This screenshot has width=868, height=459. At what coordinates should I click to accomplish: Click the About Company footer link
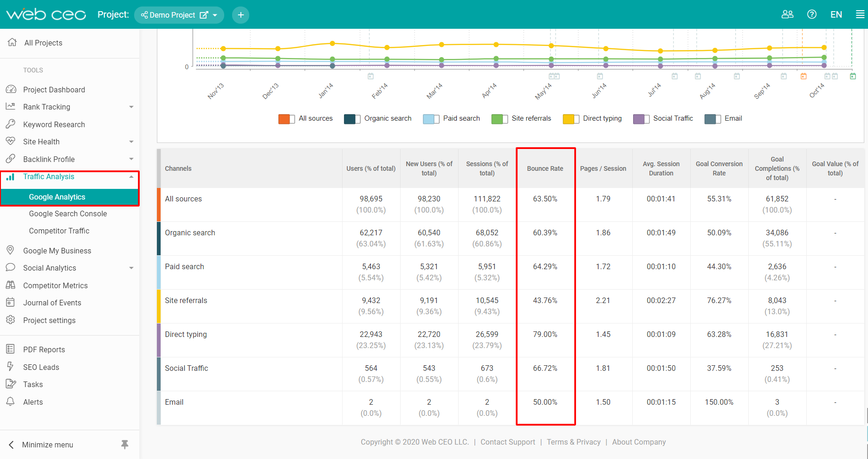(x=639, y=442)
